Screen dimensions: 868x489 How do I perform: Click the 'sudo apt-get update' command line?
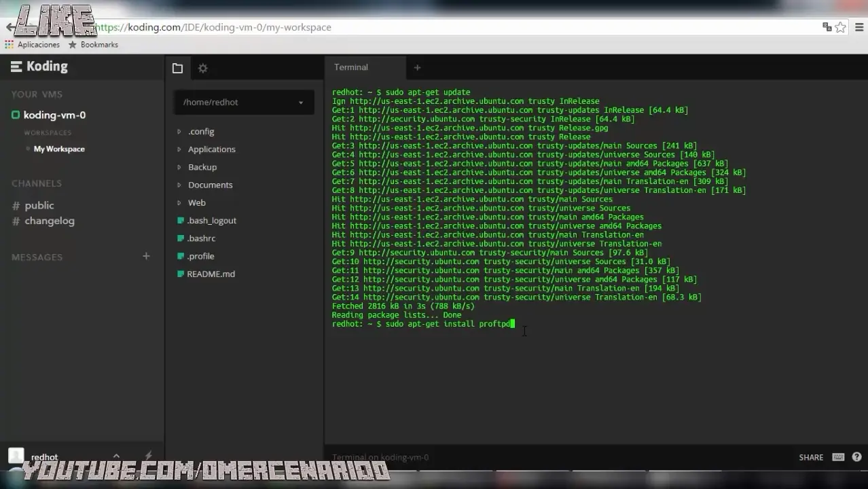point(401,92)
